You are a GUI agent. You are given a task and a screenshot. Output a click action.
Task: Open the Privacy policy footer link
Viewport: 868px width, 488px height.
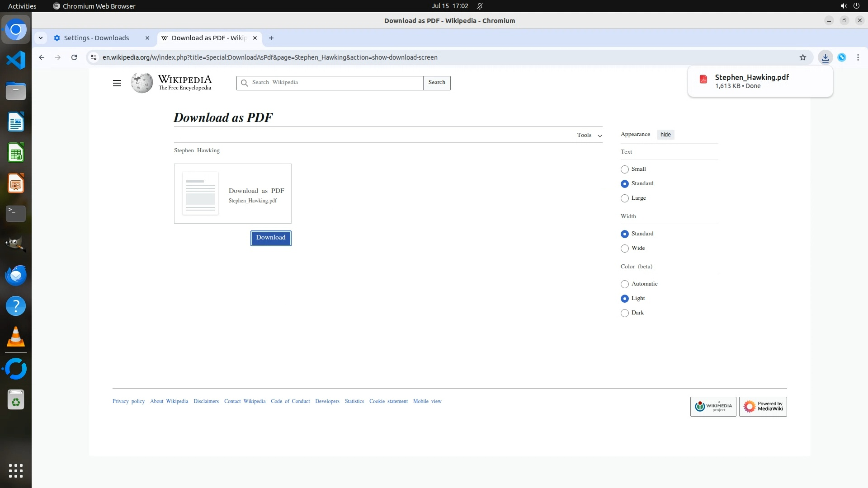tap(128, 401)
